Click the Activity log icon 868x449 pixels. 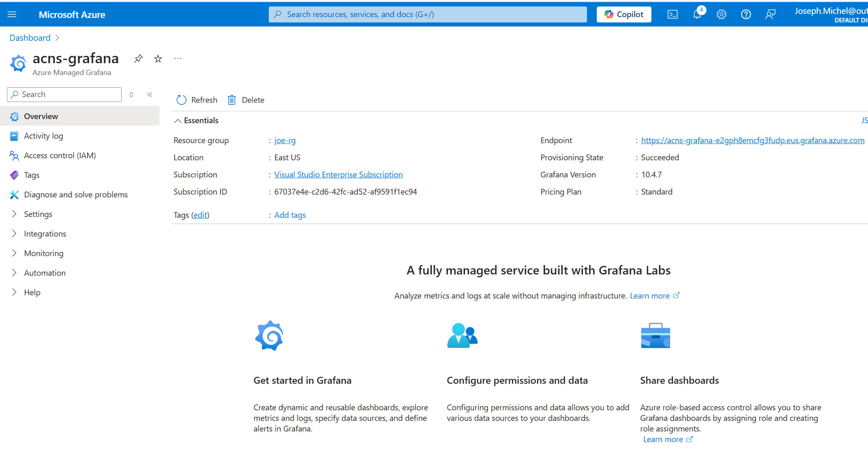pyautogui.click(x=14, y=136)
